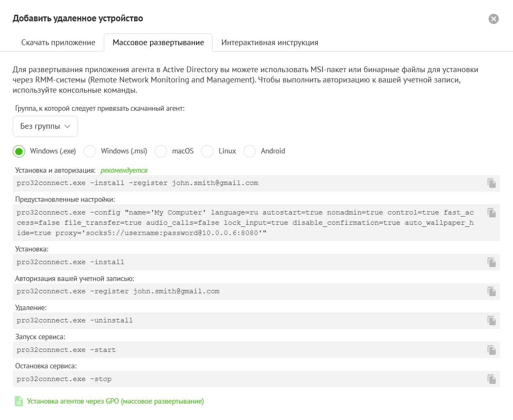This screenshot has width=513, height=420.
Task: Copy the install and register command
Action: click(x=491, y=183)
